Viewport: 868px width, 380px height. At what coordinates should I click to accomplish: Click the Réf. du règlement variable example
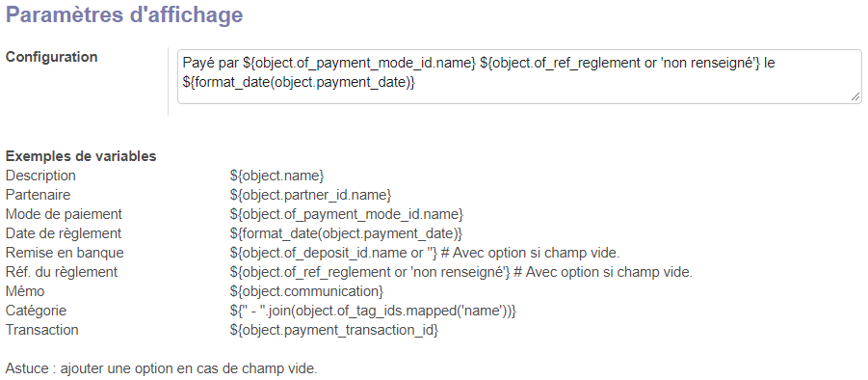click(x=370, y=273)
